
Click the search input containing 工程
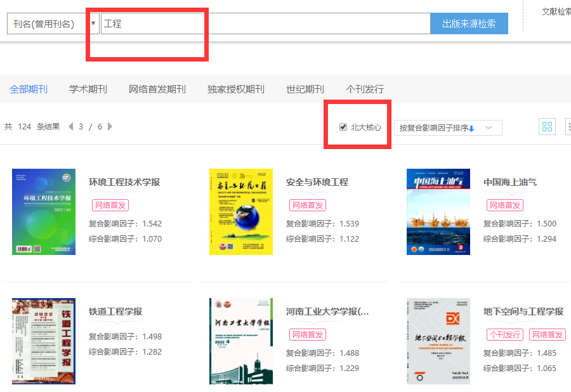265,23
